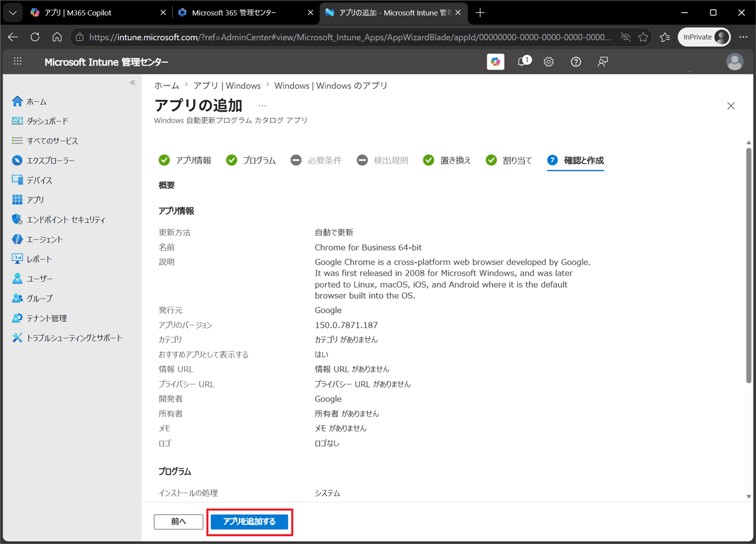The image size is (756, 544).
Task: Open the Copilot icon in Intune header
Action: pyautogui.click(x=495, y=61)
